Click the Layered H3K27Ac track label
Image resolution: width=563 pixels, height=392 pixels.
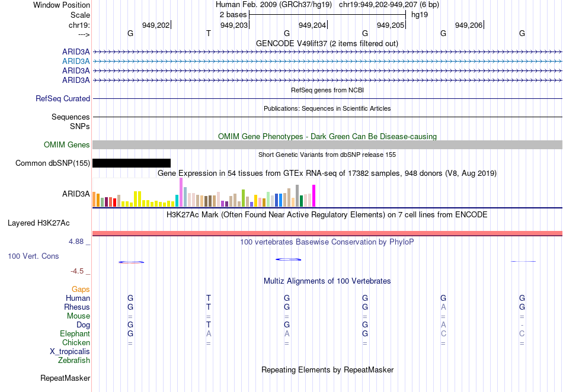39,223
